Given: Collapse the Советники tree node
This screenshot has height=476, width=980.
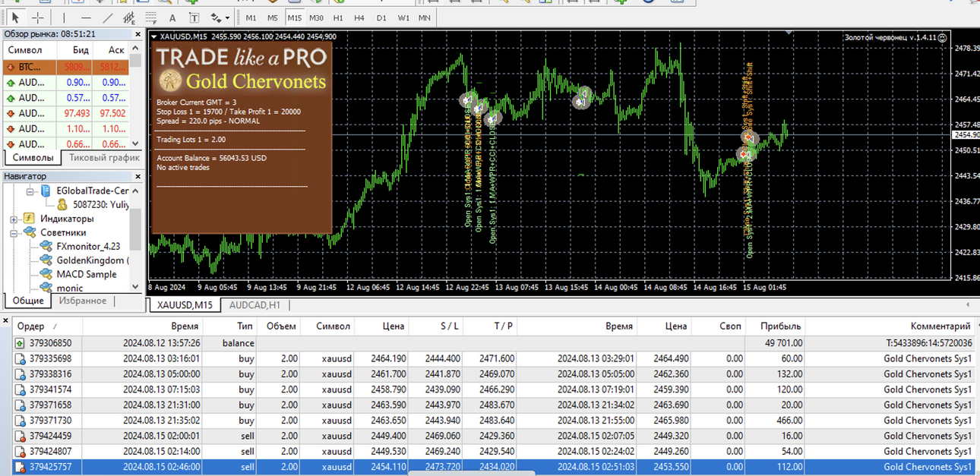Looking at the screenshot, I should pos(14,232).
